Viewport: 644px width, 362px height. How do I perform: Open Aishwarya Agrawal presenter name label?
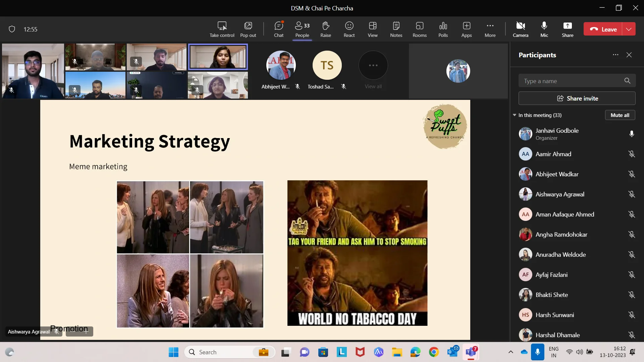coord(29,331)
